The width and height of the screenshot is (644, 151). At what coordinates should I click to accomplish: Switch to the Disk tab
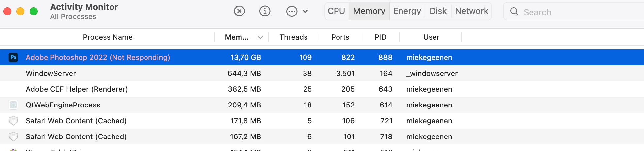pos(438,11)
